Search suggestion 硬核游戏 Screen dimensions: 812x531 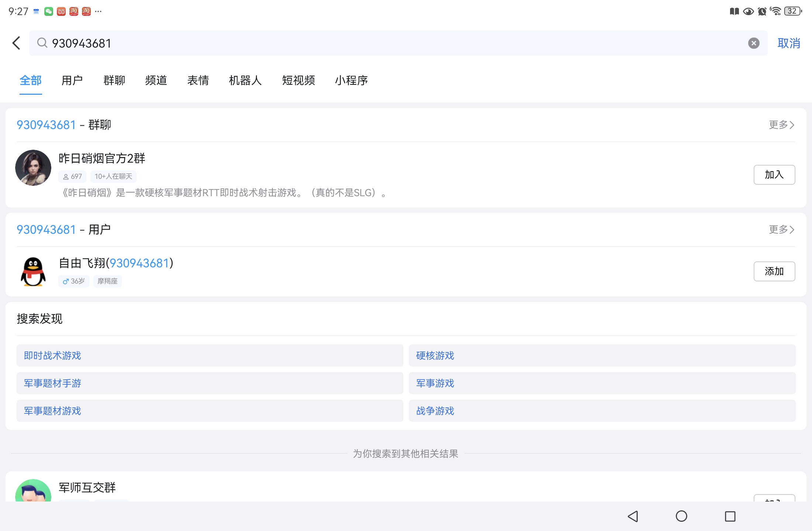point(602,355)
